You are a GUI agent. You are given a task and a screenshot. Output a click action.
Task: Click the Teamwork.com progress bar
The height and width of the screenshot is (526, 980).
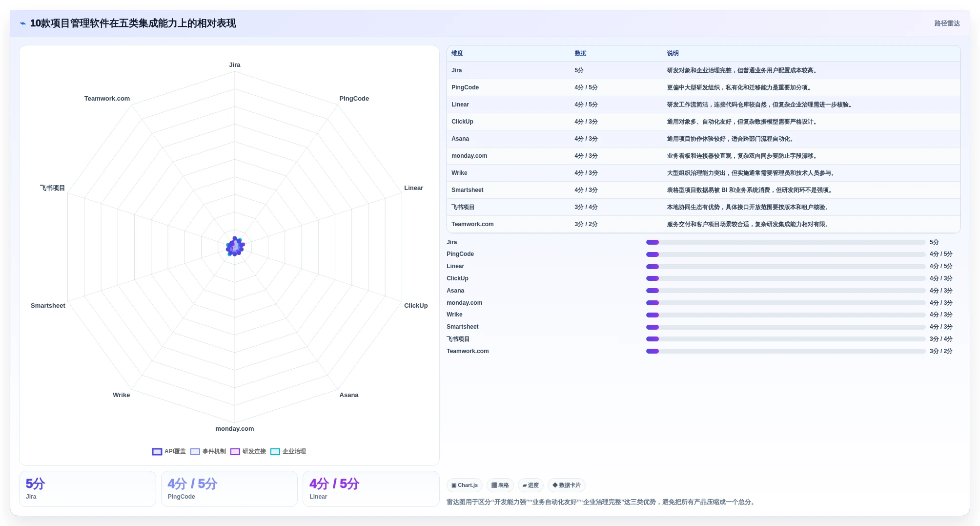click(x=786, y=351)
